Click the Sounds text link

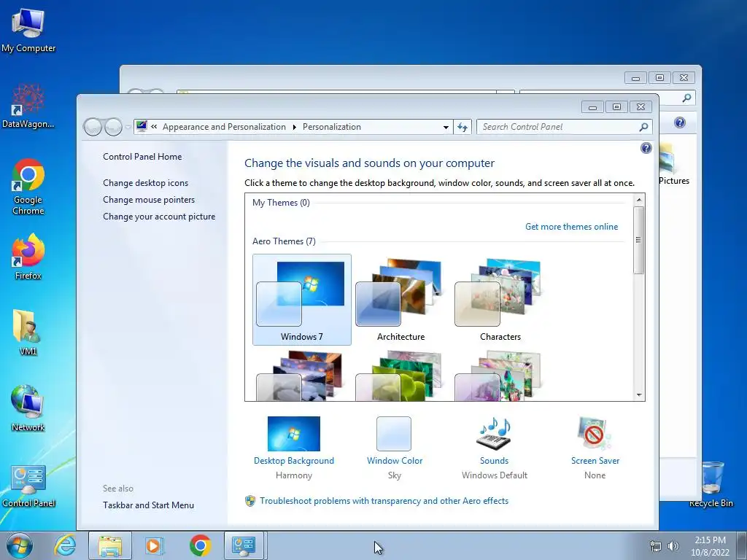point(494,461)
